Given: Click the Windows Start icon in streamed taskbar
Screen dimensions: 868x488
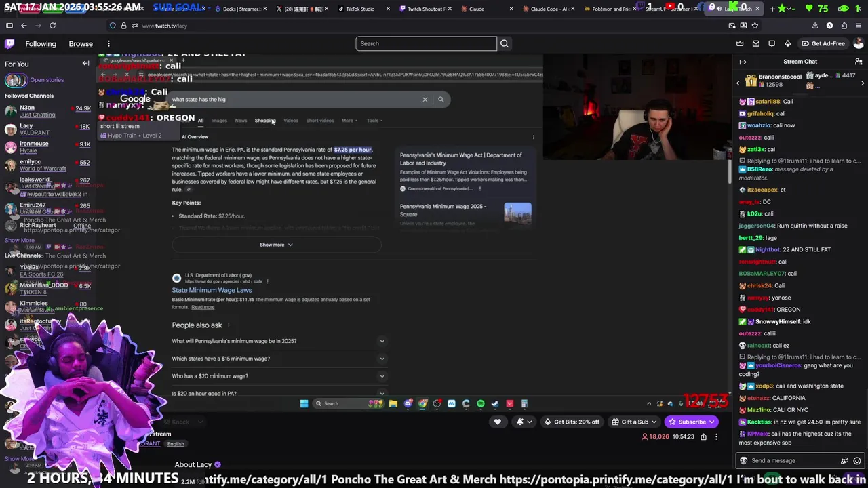Looking at the screenshot, I should (304, 403).
